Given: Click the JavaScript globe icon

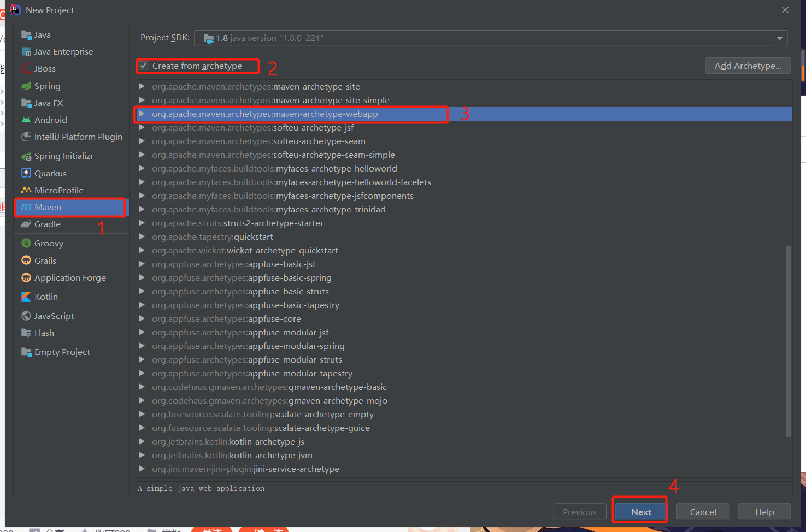Looking at the screenshot, I should click(26, 316).
